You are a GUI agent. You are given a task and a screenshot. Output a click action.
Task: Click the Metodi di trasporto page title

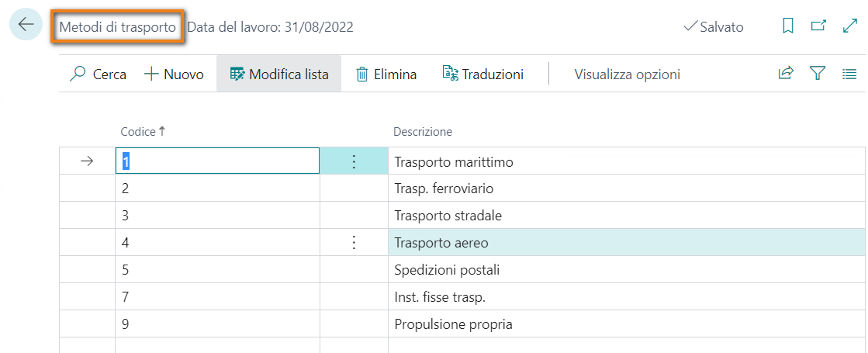point(118,26)
